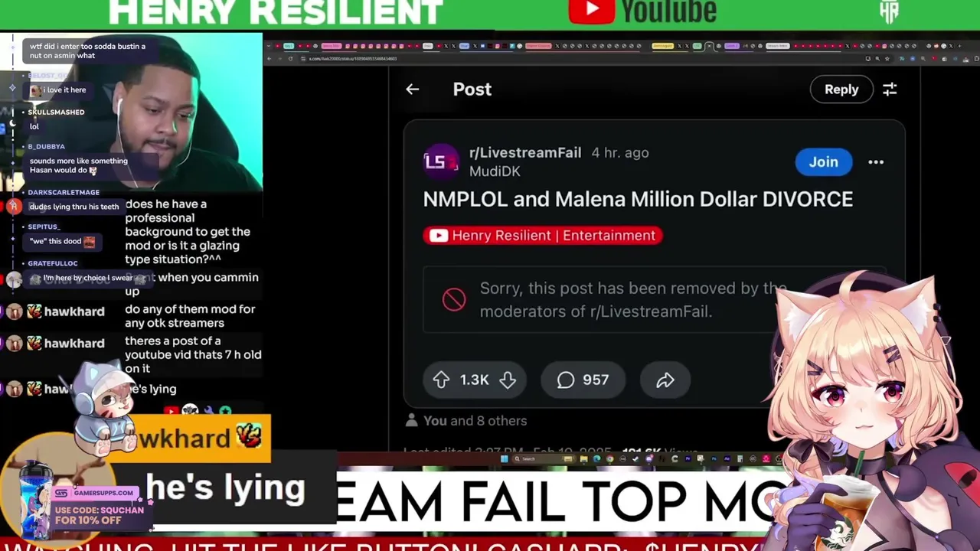Open the r/LivestreamFail community avatar
980x551 pixels.
click(x=440, y=161)
